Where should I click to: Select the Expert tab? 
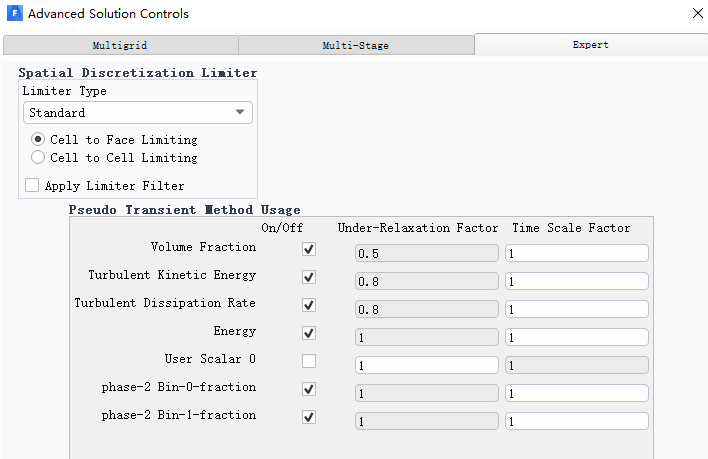click(590, 45)
